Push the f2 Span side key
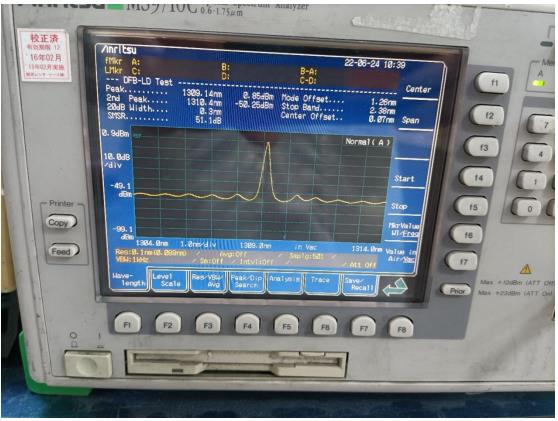 point(487,115)
